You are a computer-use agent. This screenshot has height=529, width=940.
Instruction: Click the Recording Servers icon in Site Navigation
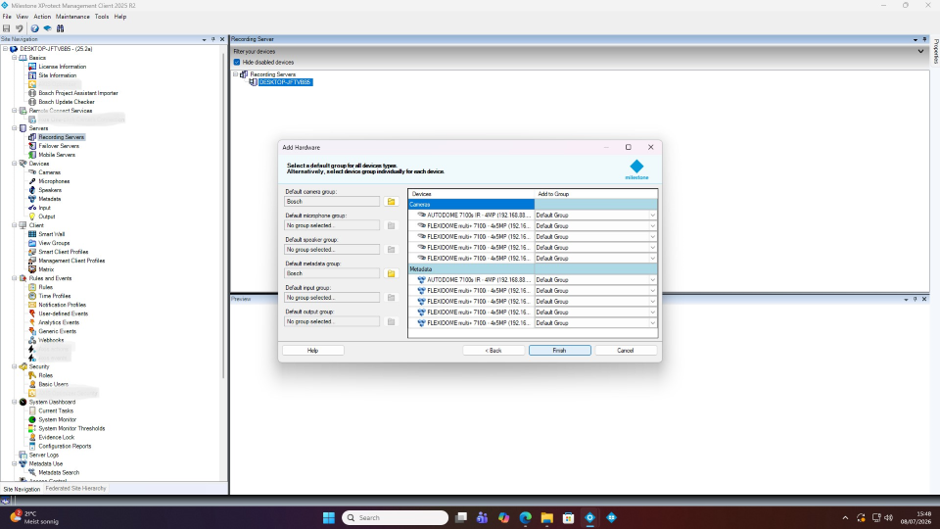32,137
